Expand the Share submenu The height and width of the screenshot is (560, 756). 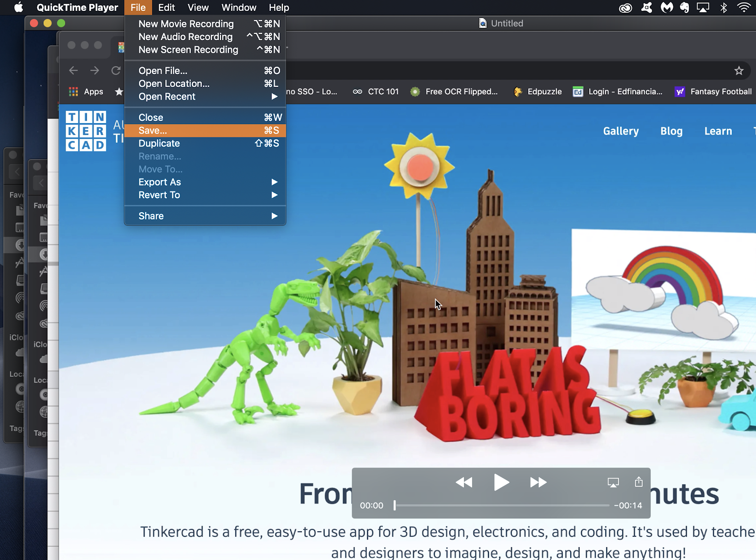point(205,216)
